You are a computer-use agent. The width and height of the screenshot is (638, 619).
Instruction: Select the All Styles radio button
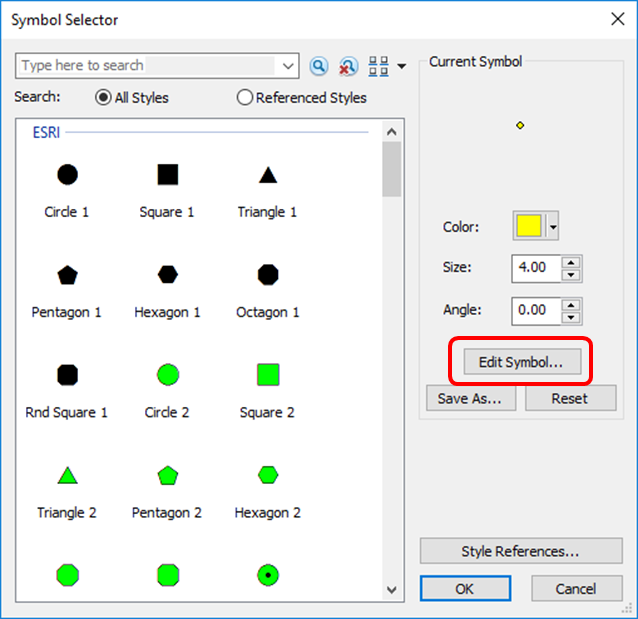103,98
